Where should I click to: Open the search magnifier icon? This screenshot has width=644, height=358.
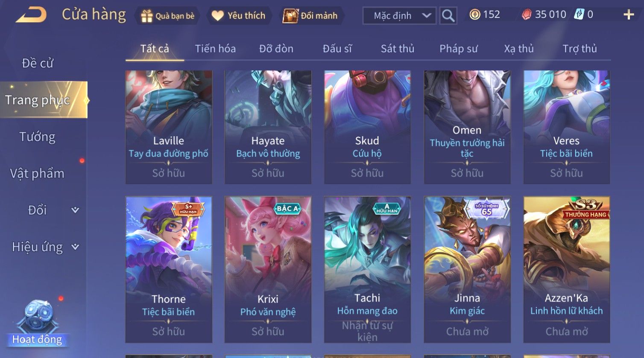(448, 16)
